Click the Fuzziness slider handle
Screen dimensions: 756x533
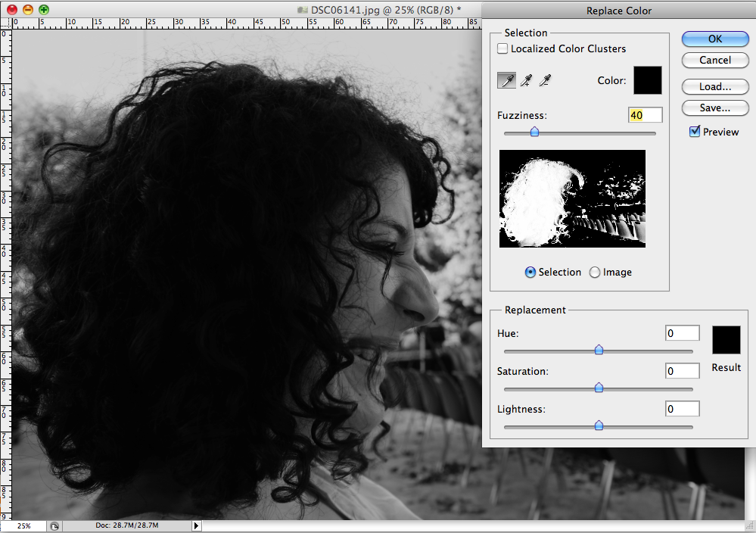(x=534, y=132)
